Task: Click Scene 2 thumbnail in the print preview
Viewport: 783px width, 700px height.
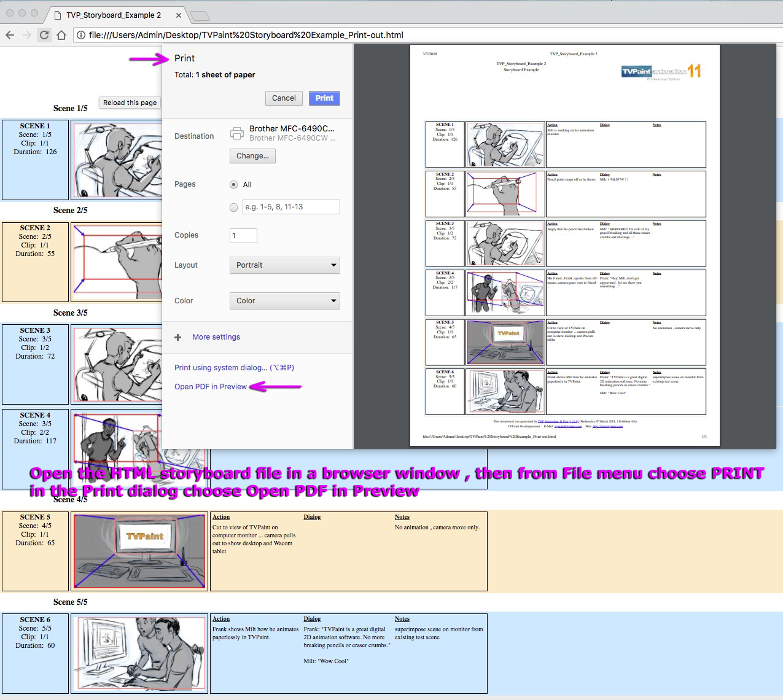Action: (x=505, y=194)
